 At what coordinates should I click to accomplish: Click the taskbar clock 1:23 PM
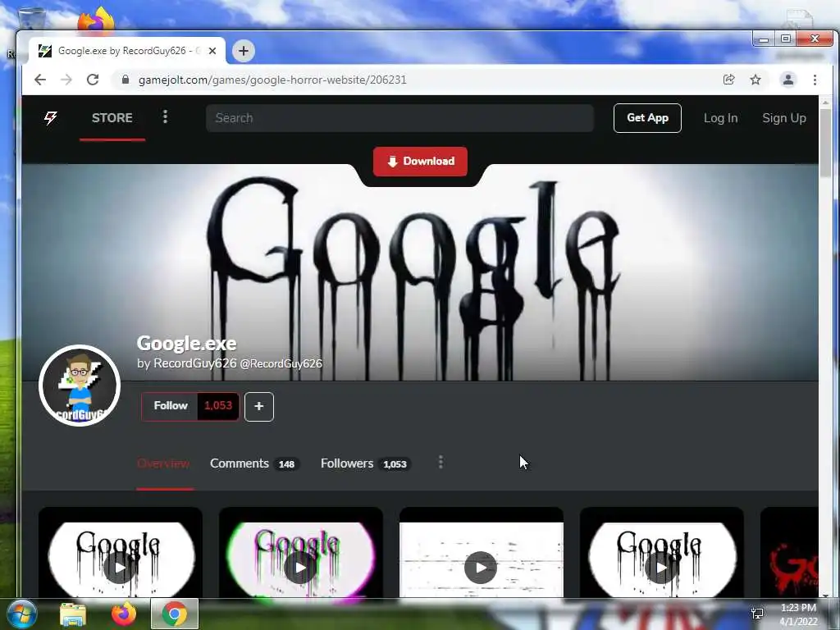(798, 608)
